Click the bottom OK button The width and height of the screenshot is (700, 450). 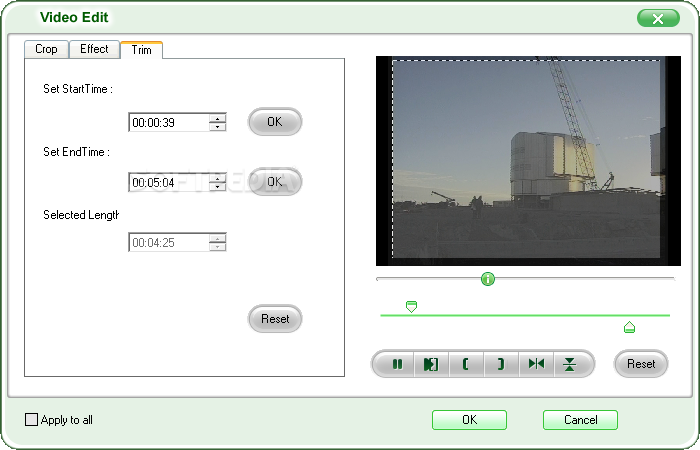pyautogui.click(x=469, y=420)
